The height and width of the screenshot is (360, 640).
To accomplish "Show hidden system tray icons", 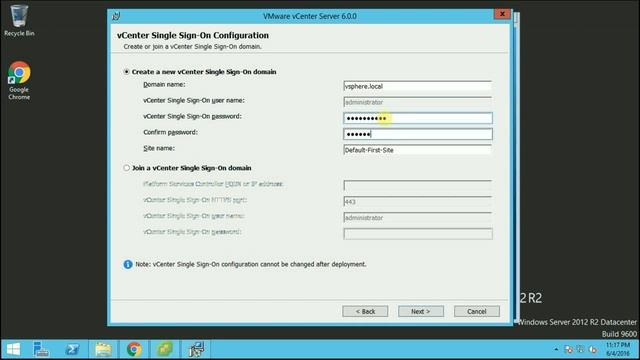I will pos(556,350).
